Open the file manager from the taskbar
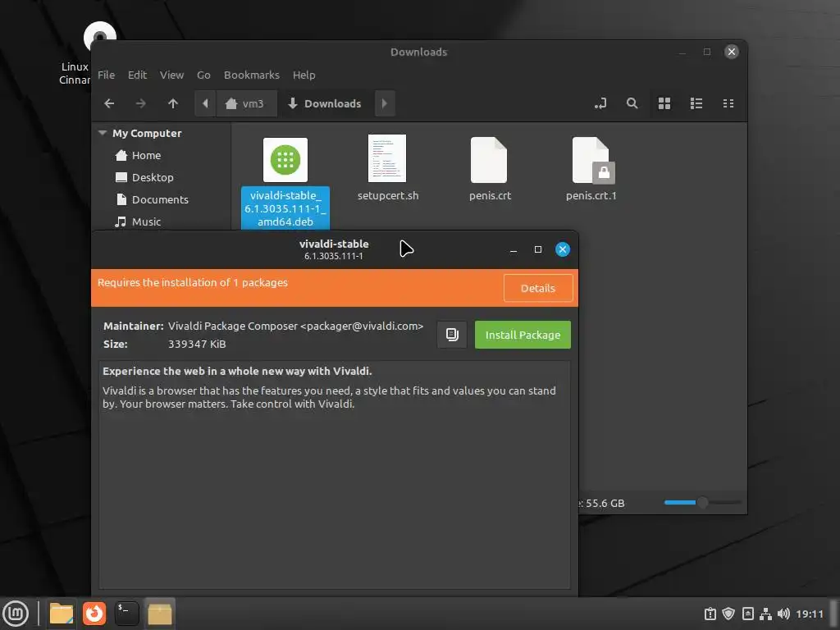The height and width of the screenshot is (630, 840). (61, 614)
